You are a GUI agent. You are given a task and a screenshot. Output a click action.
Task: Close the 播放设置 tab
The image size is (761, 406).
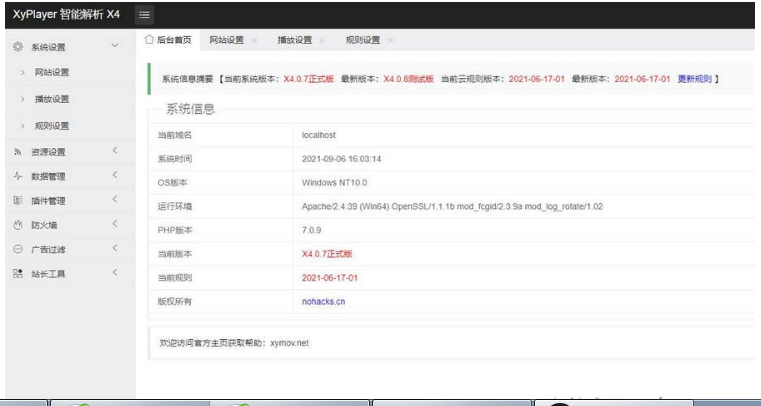click(x=322, y=41)
